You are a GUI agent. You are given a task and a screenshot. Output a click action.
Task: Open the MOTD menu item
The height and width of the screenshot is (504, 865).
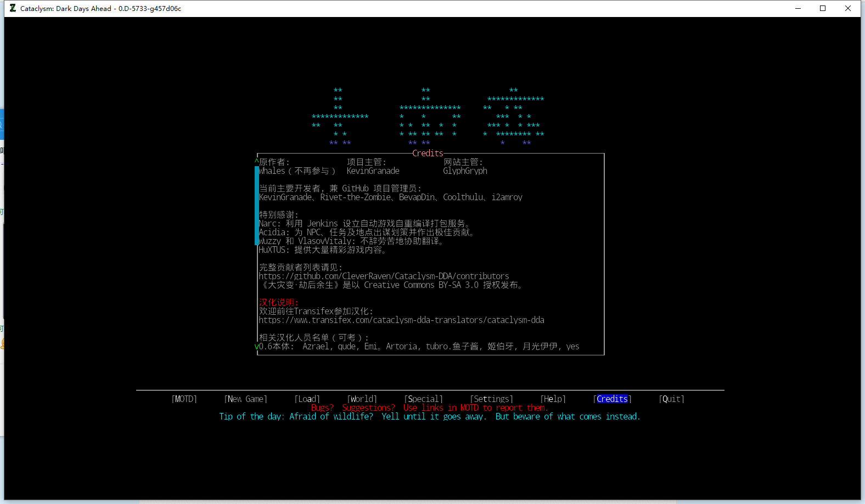coord(184,399)
